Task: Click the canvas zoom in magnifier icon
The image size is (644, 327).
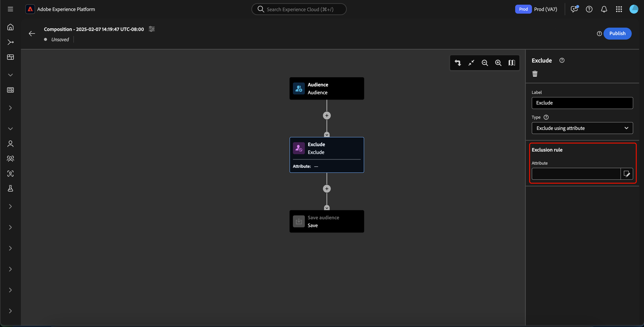Action: click(498, 63)
